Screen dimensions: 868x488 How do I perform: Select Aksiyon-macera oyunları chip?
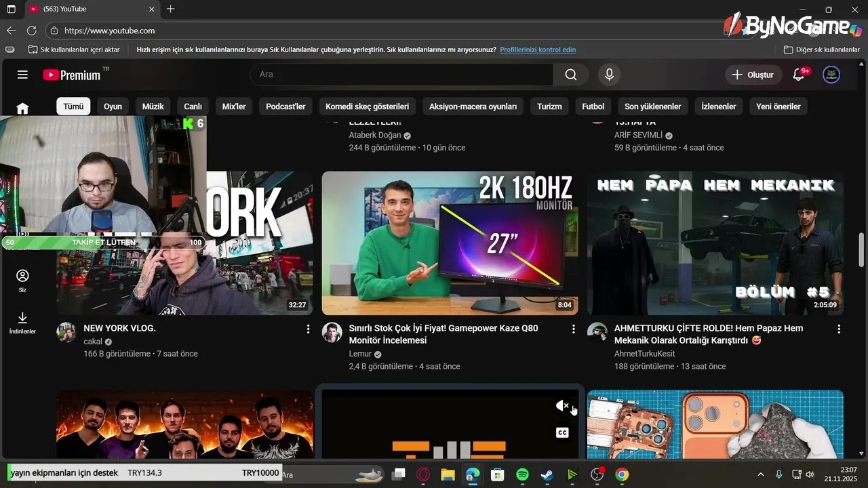point(473,106)
